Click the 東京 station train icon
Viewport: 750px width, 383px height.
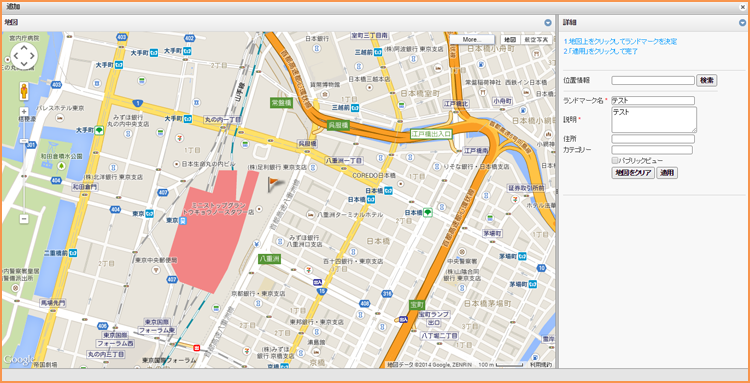click(x=182, y=220)
